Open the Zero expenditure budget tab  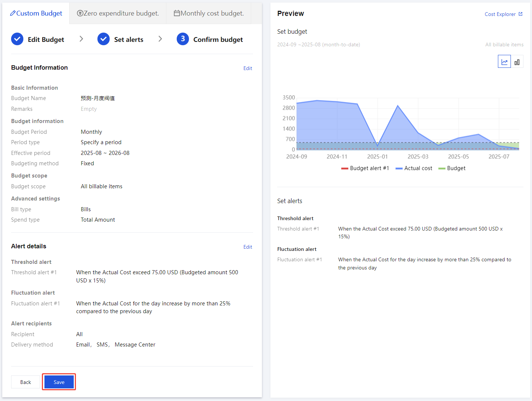(118, 13)
